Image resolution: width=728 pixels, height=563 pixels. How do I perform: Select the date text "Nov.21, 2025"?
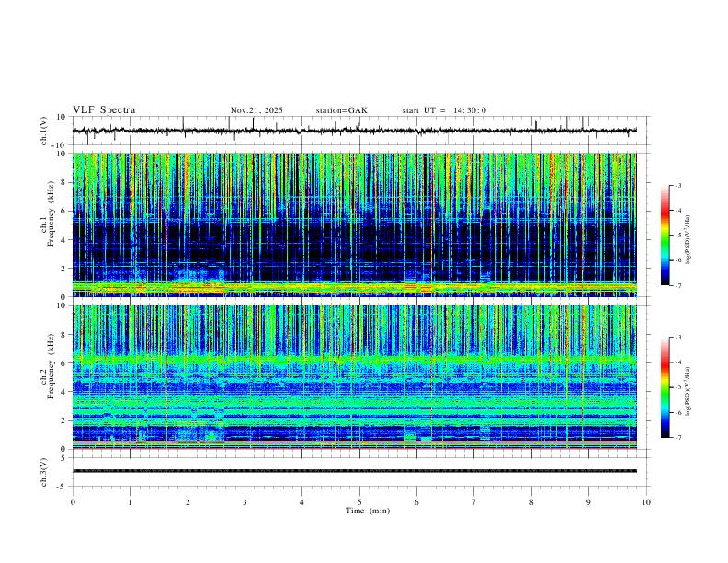256,110
